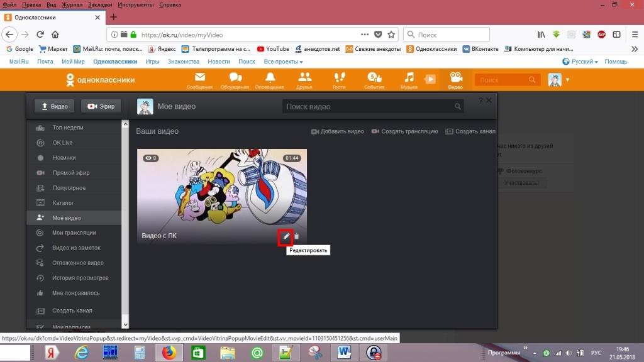
Task: Open the Справка menu
Action: 170,5
